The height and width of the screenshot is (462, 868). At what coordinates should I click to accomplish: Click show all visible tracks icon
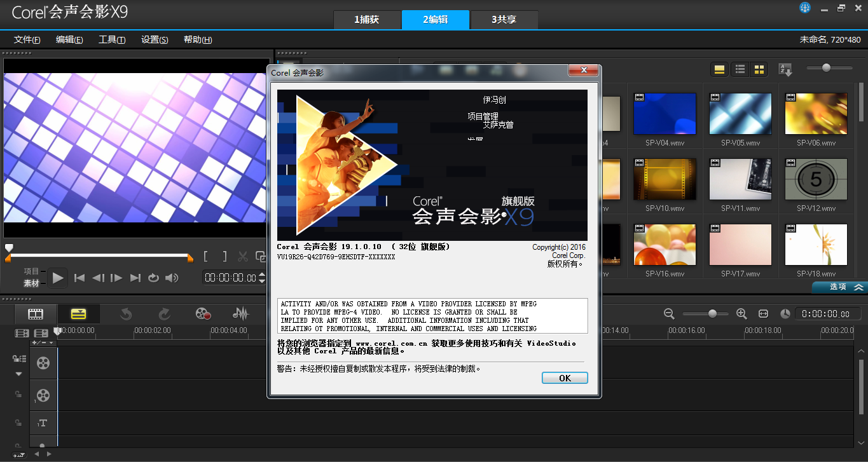(x=22, y=332)
